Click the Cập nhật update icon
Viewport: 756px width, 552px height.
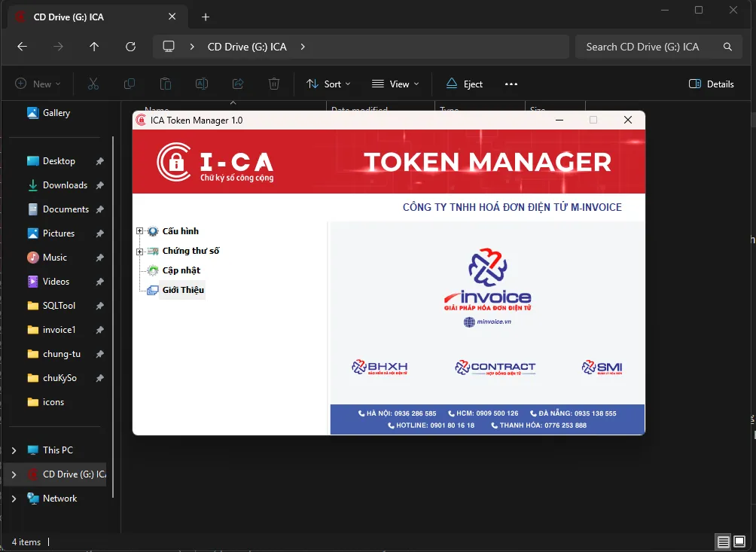tap(153, 270)
